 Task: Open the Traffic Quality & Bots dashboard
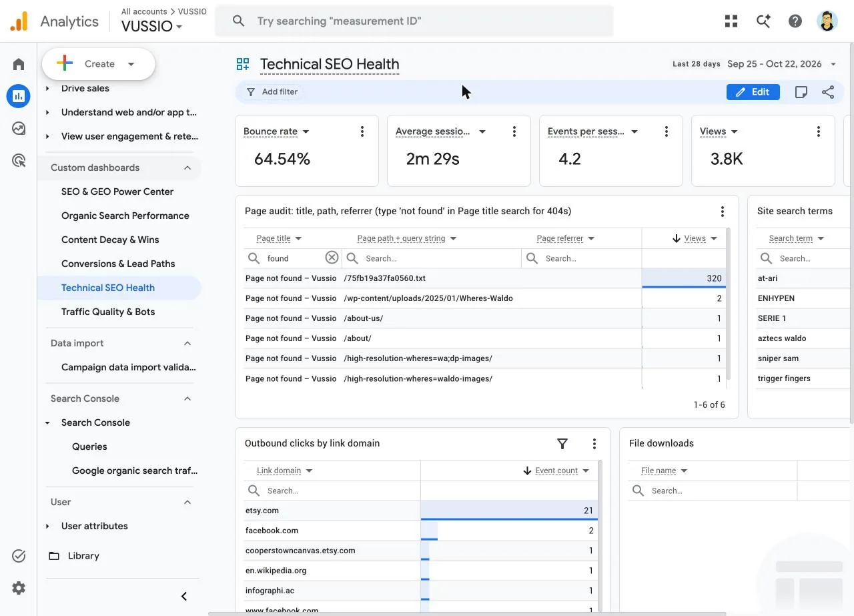click(108, 312)
